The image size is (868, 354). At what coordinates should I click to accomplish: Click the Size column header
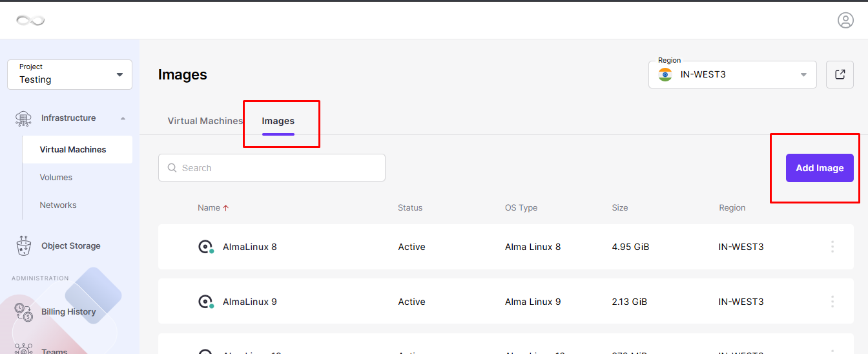coord(620,208)
